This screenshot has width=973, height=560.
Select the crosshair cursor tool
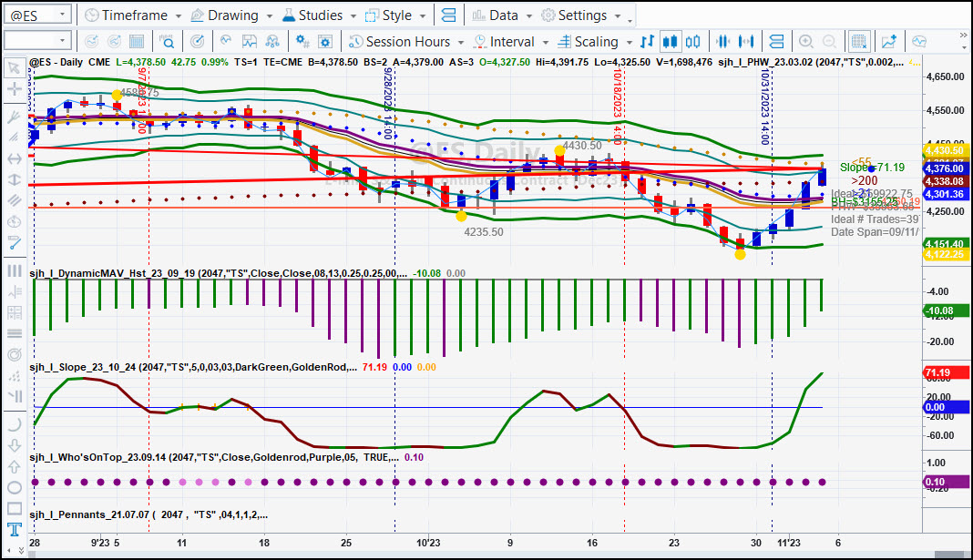point(14,88)
